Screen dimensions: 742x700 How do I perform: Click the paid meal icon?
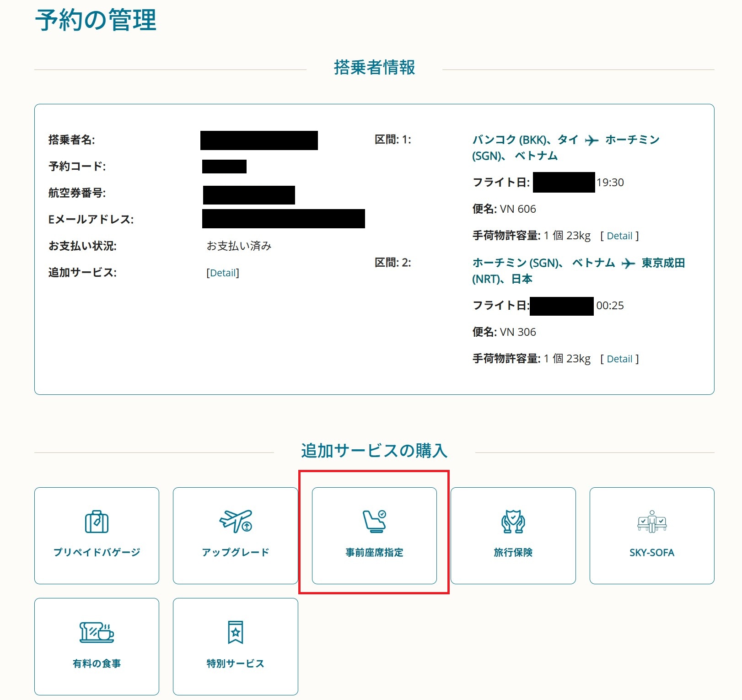click(x=97, y=632)
